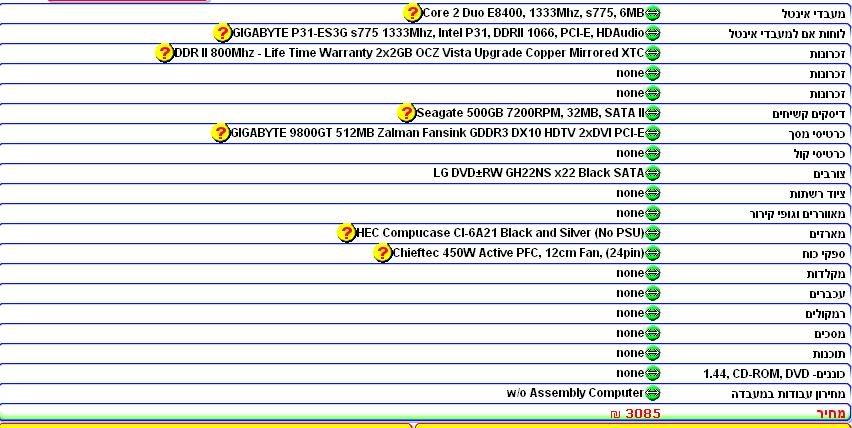Click the מעבדי אינטל category label

813,14
